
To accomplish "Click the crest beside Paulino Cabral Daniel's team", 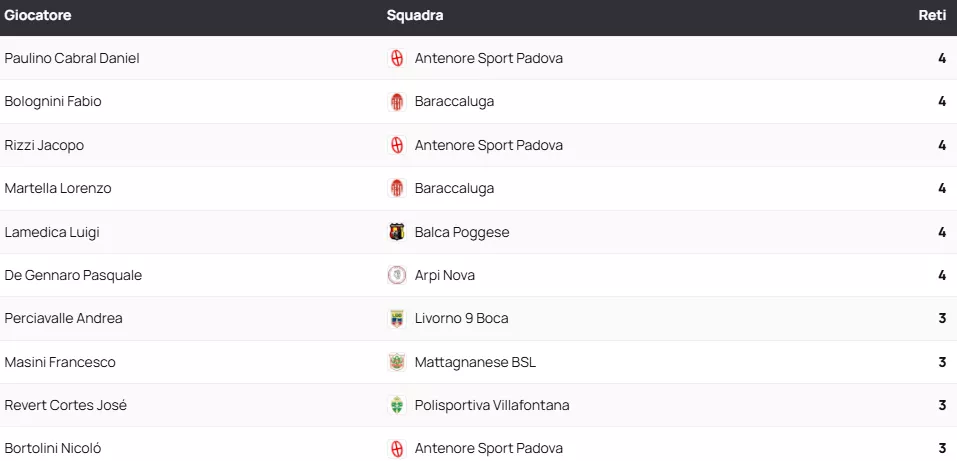I will tap(397, 58).
